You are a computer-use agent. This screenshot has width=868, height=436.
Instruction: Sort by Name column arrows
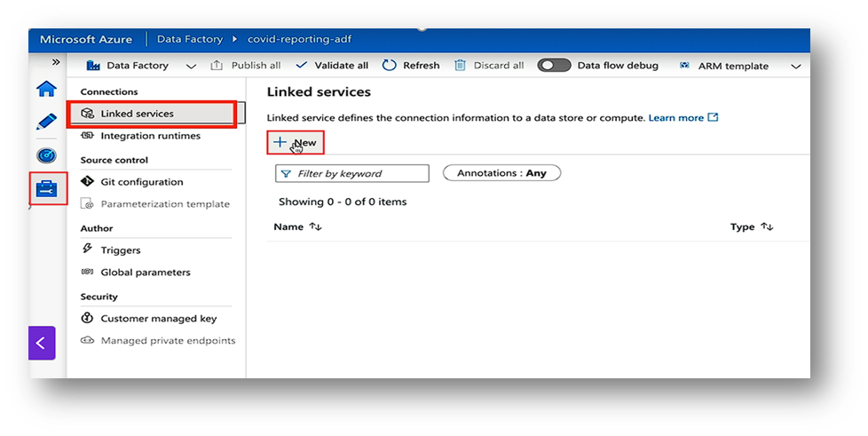tap(315, 227)
